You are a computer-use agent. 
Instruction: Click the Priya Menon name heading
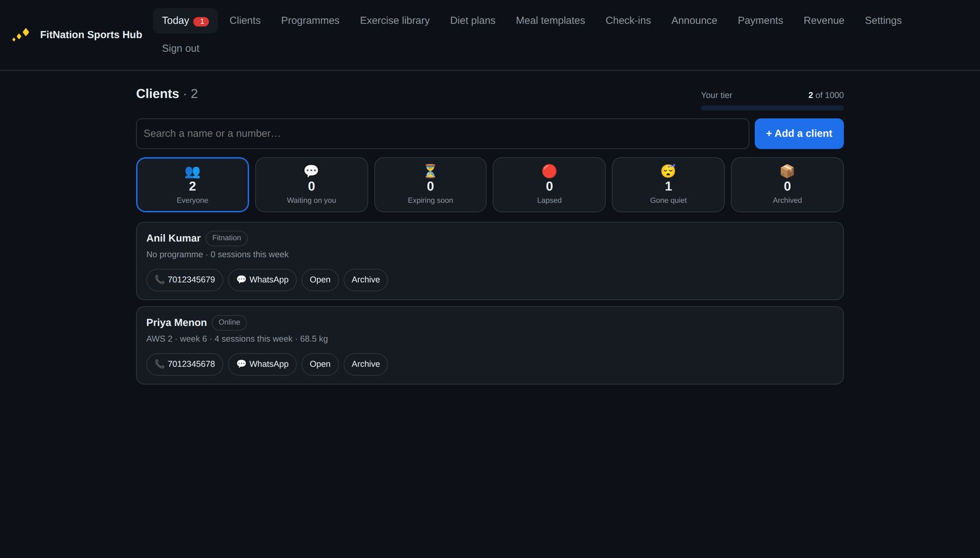click(176, 323)
